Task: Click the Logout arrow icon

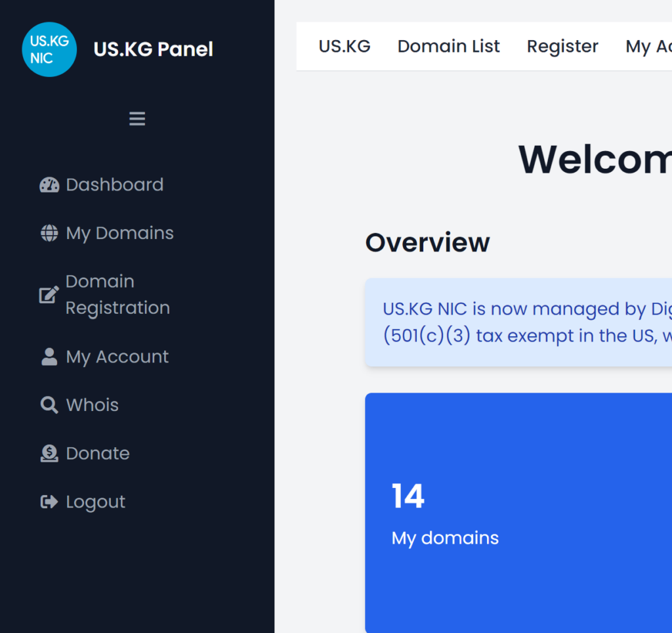Action: [x=49, y=501]
